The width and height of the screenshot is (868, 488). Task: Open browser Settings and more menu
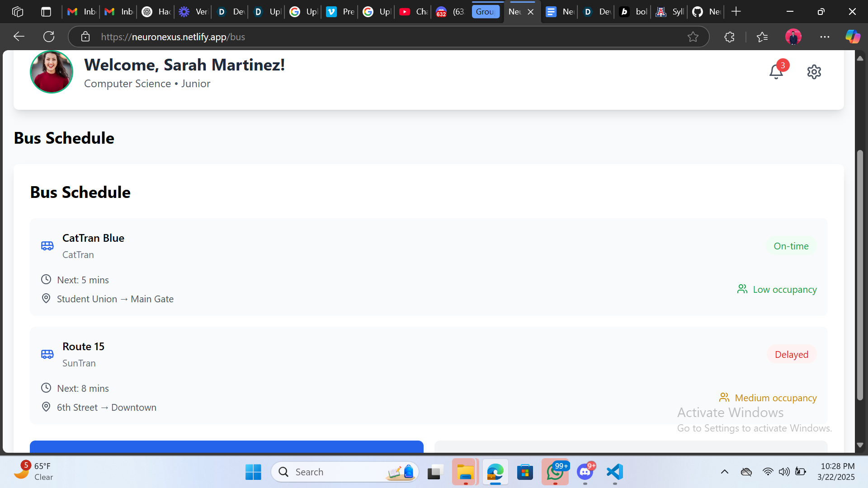tap(825, 37)
